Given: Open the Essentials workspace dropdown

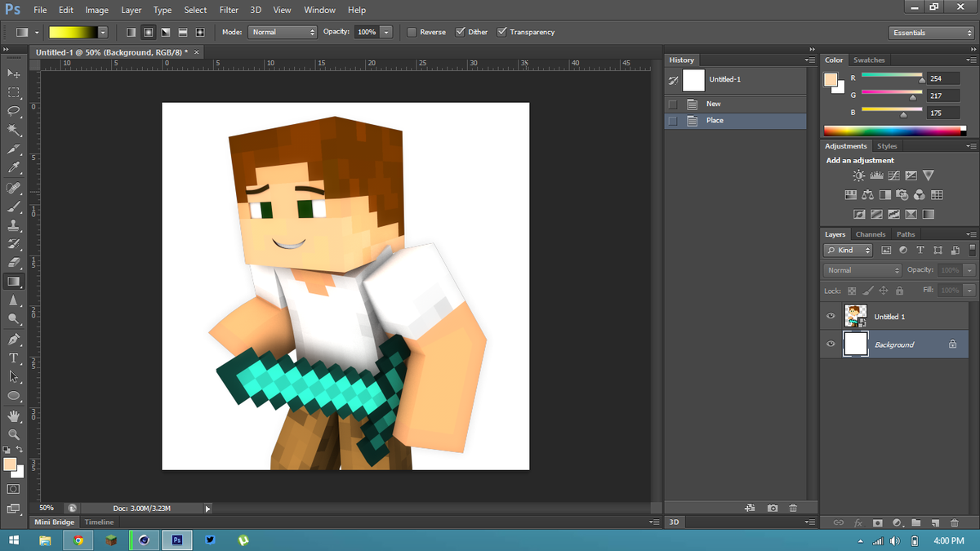Looking at the screenshot, I should (930, 32).
